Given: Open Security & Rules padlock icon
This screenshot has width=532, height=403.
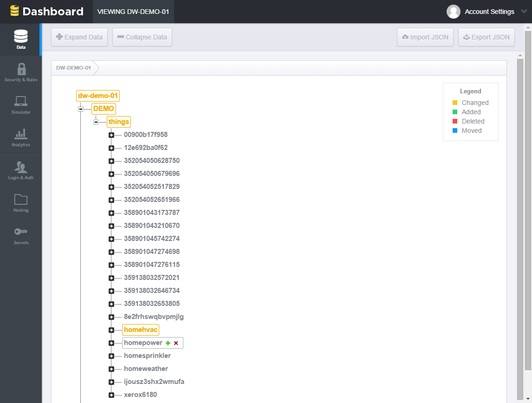Looking at the screenshot, I should [x=21, y=70].
